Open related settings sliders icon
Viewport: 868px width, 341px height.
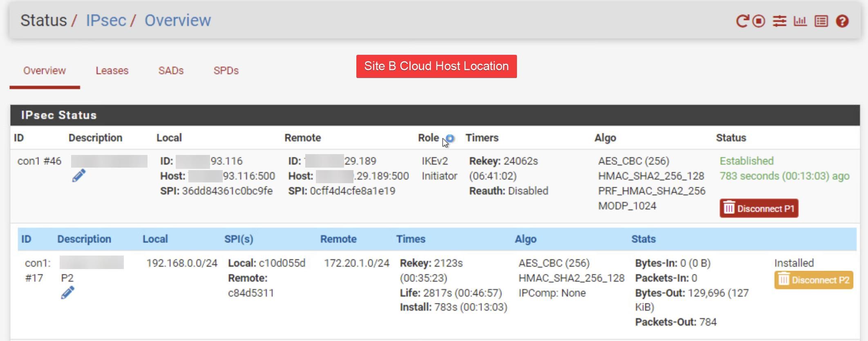tap(779, 21)
